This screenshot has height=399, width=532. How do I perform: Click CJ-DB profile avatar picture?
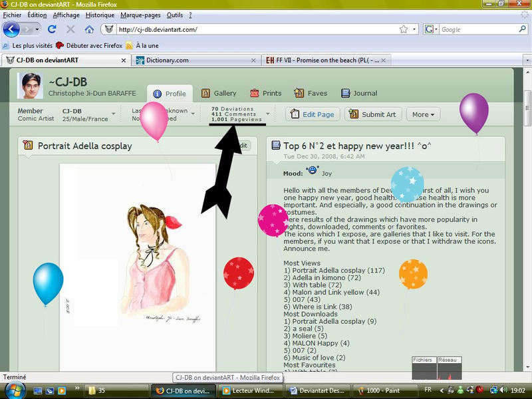coord(31,85)
